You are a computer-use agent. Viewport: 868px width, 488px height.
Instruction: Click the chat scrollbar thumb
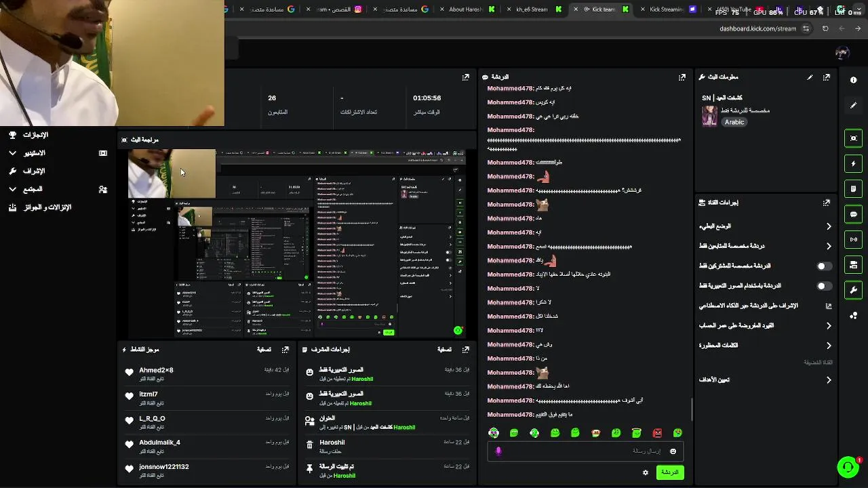691,409
